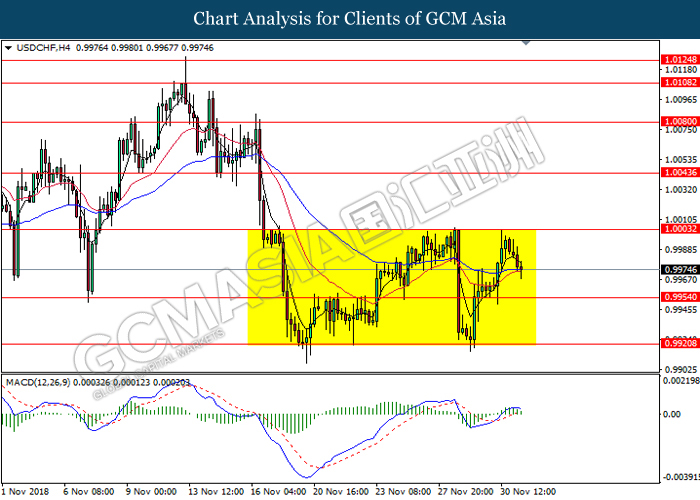Click the 20 Nov 16:00 time label

click(341, 492)
